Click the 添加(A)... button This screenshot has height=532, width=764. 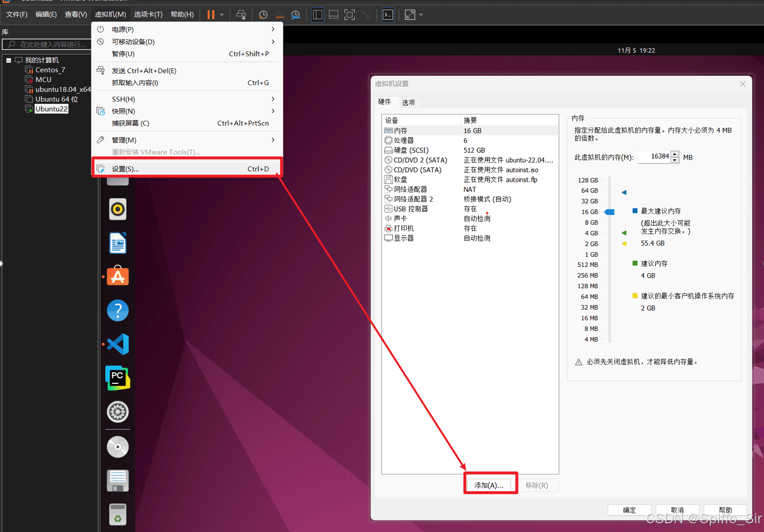(x=489, y=485)
